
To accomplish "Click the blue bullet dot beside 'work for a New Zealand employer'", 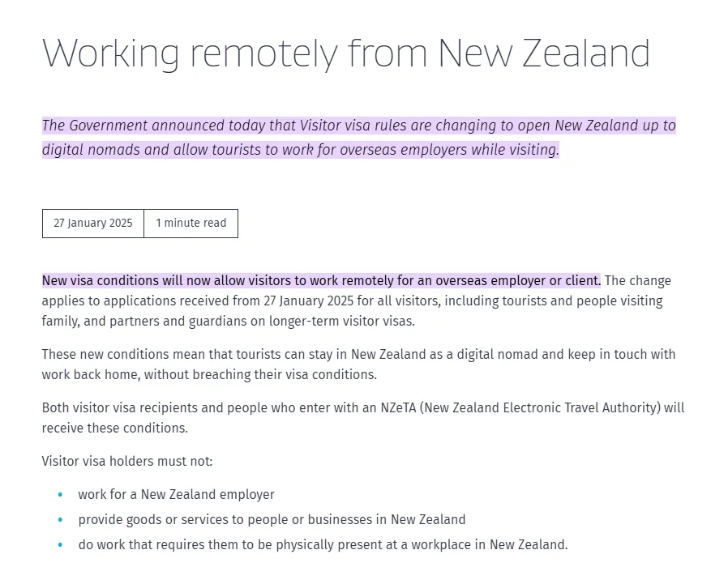I will pyautogui.click(x=60, y=495).
